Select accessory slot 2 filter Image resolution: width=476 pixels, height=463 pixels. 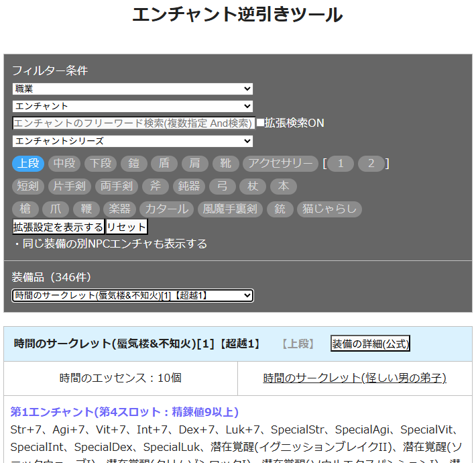click(x=371, y=164)
